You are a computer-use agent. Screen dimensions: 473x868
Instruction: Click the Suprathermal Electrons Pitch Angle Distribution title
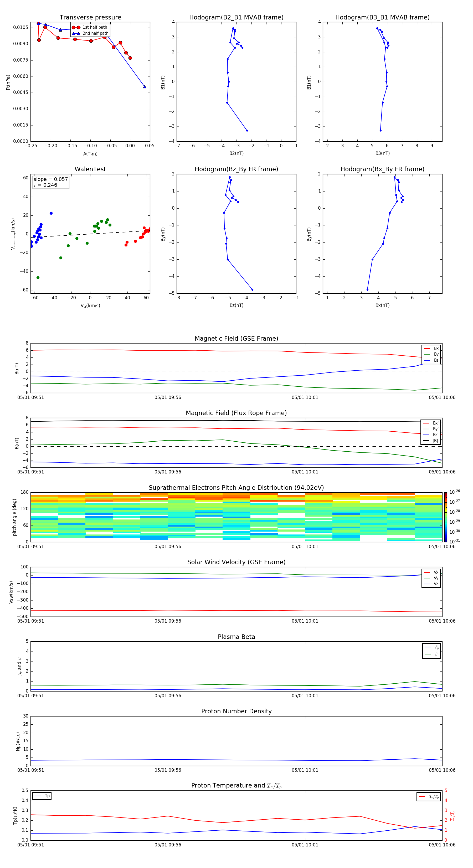coord(236,488)
